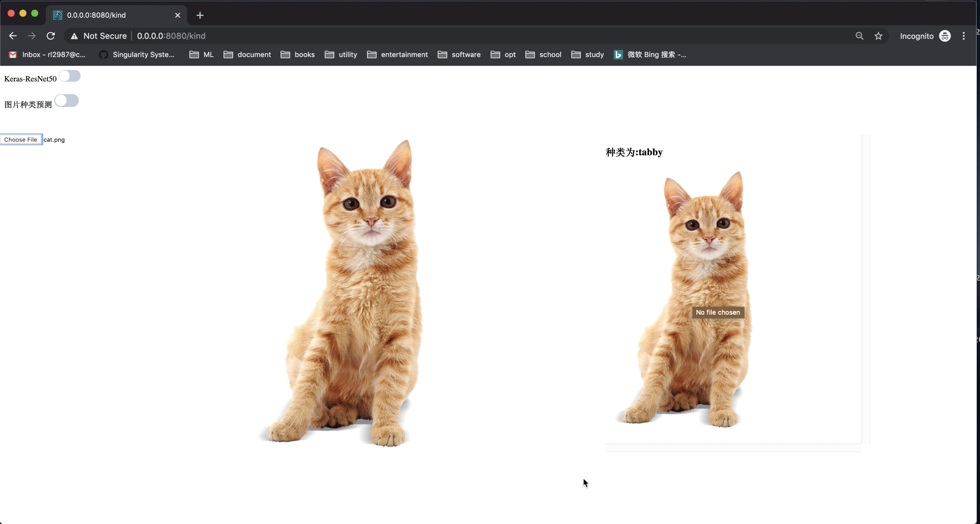Bookmark this page with star icon
The height and width of the screenshot is (524, 980).
click(878, 36)
